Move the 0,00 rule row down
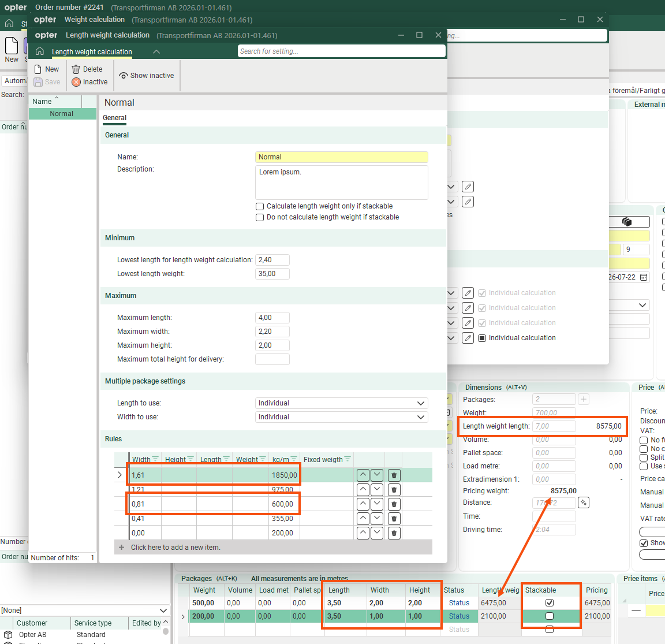The width and height of the screenshot is (665, 644). [377, 533]
